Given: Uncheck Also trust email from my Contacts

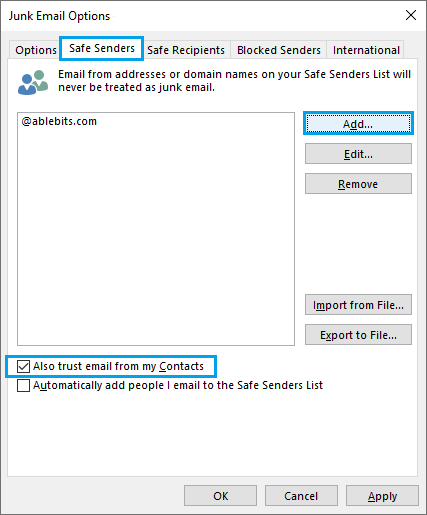Looking at the screenshot, I should click(x=23, y=366).
